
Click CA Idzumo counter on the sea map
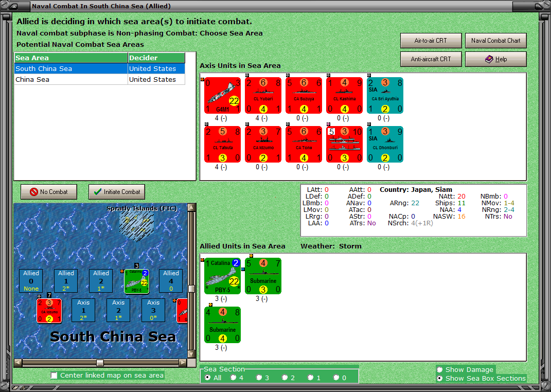(x=49, y=311)
